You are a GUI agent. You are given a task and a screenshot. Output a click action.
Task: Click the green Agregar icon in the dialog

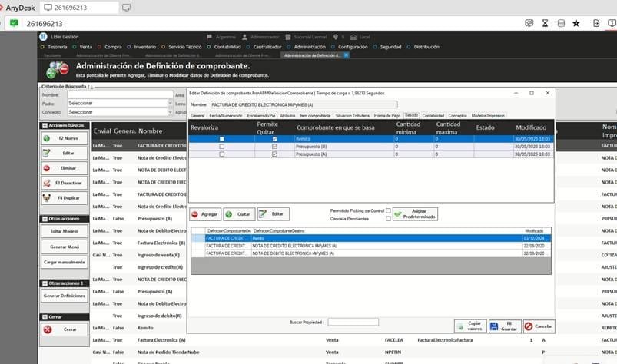(x=195, y=215)
